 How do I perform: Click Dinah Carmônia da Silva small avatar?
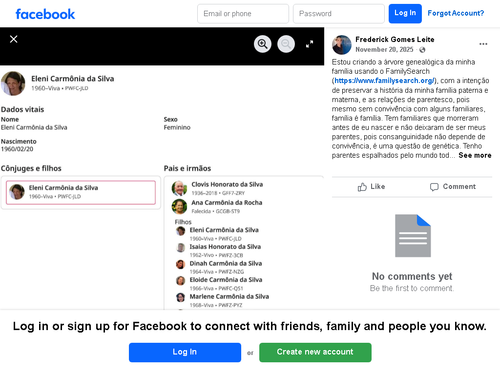pyautogui.click(x=181, y=264)
